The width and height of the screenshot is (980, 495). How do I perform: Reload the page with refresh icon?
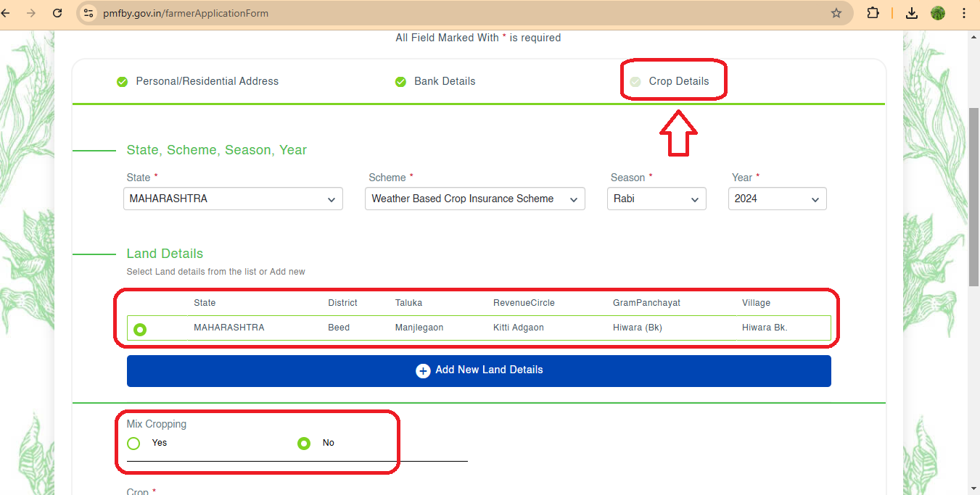[57, 13]
